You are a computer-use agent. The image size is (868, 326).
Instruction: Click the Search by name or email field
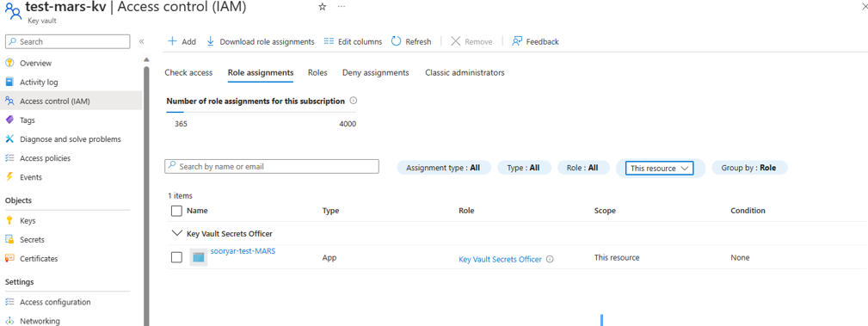click(x=272, y=167)
